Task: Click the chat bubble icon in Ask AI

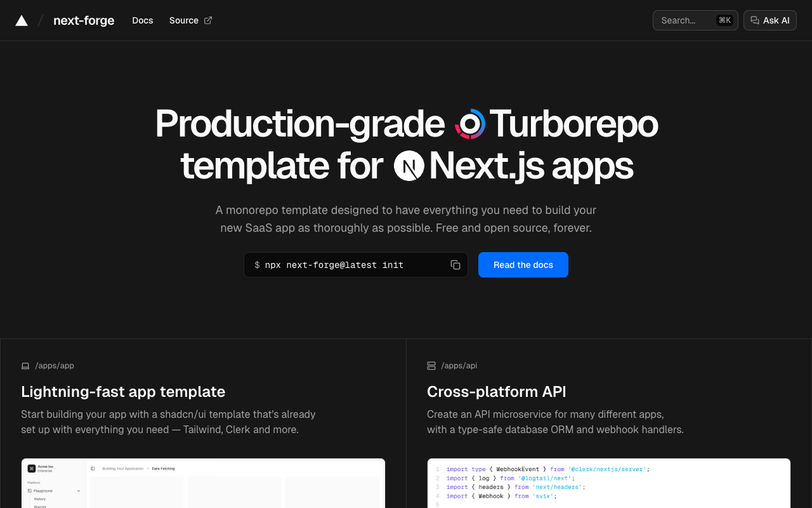Action: 754,20
